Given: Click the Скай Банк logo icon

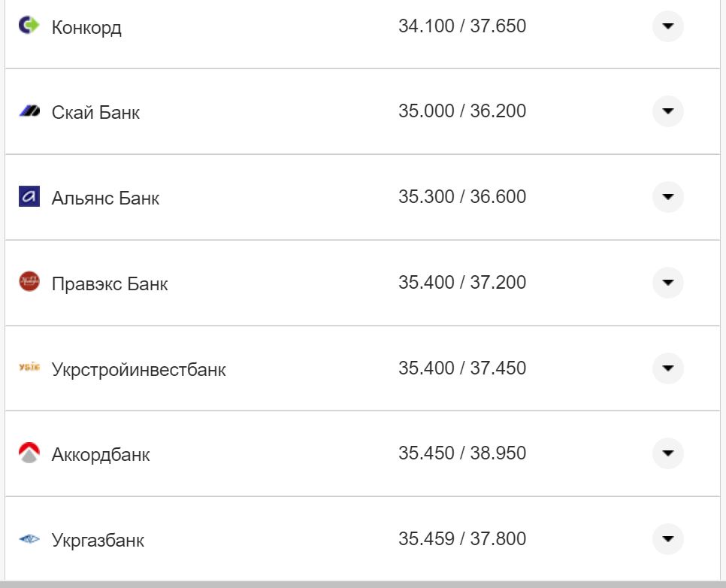Looking at the screenshot, I should pos(29,111).
